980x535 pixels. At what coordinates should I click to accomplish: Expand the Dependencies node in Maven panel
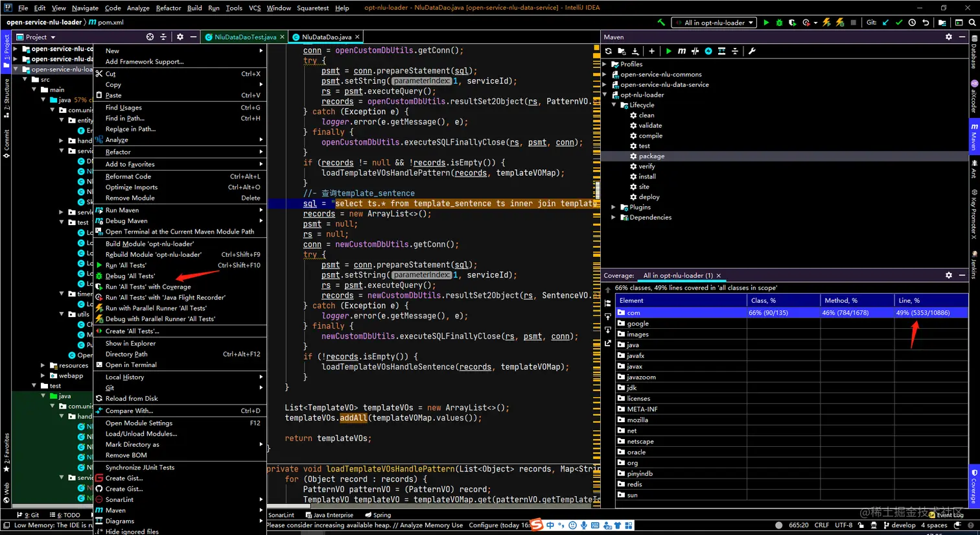coord(613,218)
